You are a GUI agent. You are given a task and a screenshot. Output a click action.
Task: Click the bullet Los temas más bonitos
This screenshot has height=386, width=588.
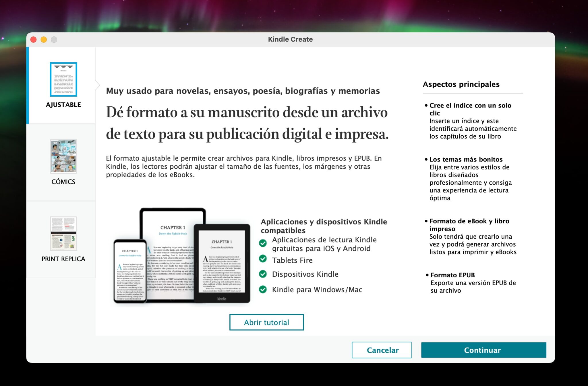point(466,159)
